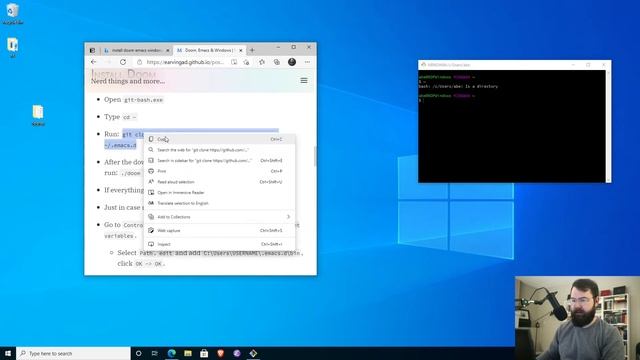This screenshot has height=360, width=640.
Task: Click the 'git-bash.exe' code text
Action: tap(143, 100)
